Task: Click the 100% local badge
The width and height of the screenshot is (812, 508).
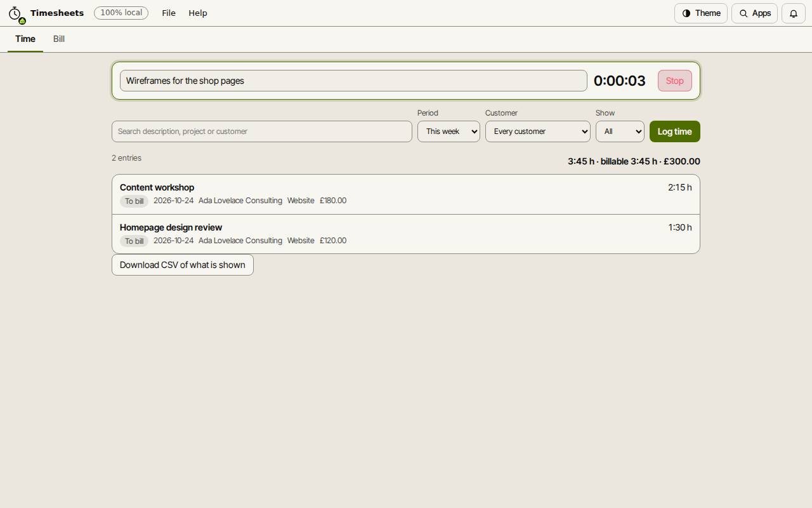Action: click(x=121, y=13)
